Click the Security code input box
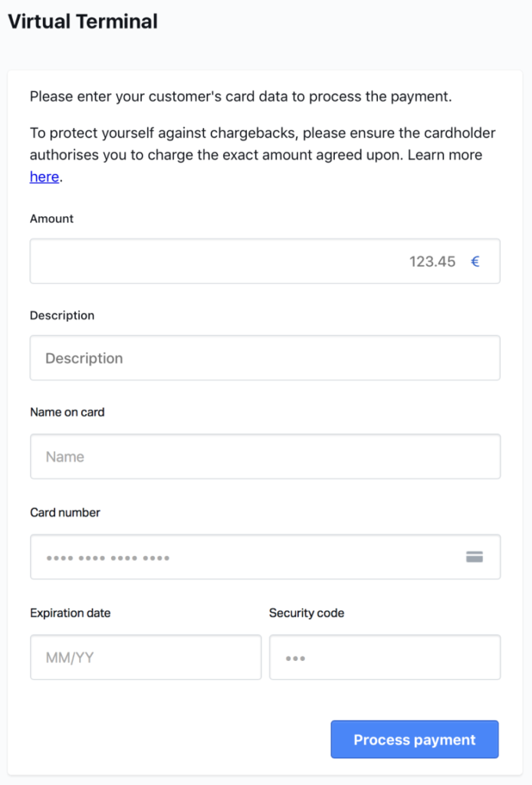532x785 pixels. [385, 657]
